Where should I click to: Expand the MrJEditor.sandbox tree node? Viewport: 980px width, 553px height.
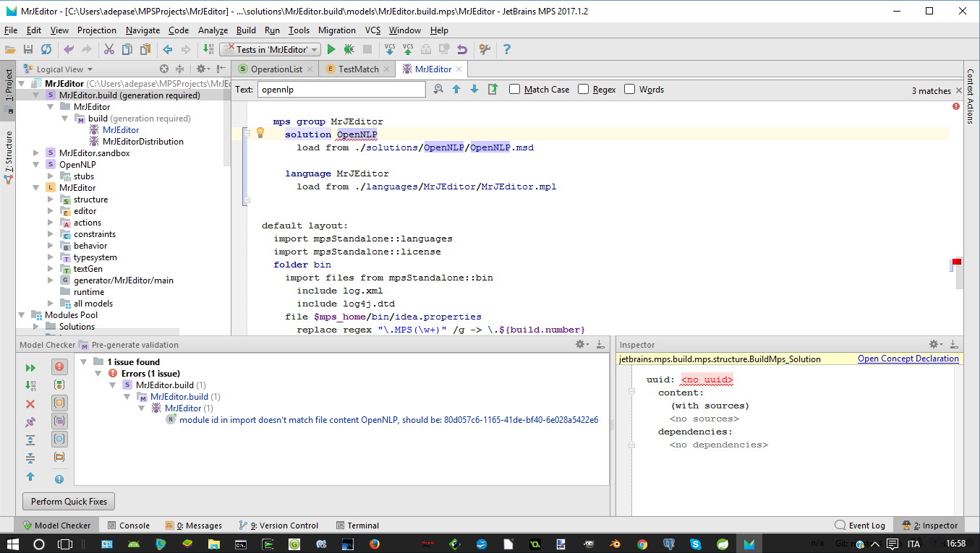37,153
